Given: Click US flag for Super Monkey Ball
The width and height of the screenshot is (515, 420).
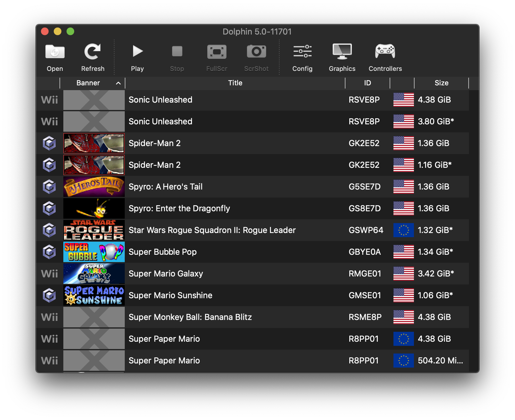Looking at the screenshot, I should pos(403,317).
